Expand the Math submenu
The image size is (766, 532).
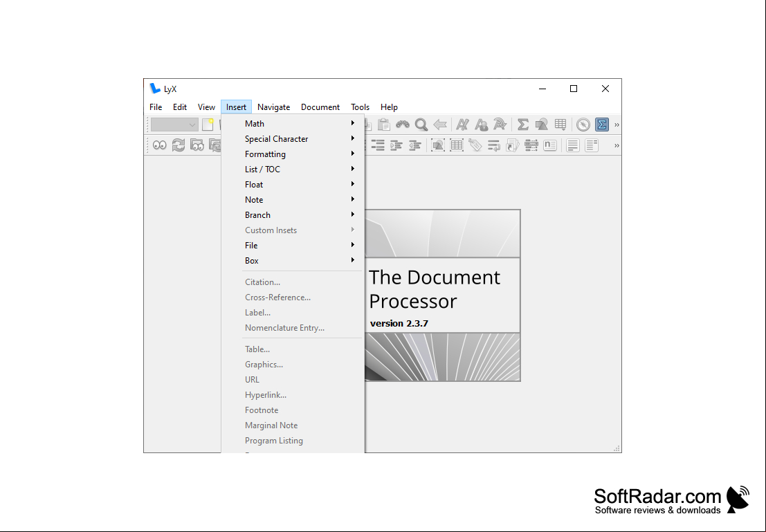(x=293, y=124)
